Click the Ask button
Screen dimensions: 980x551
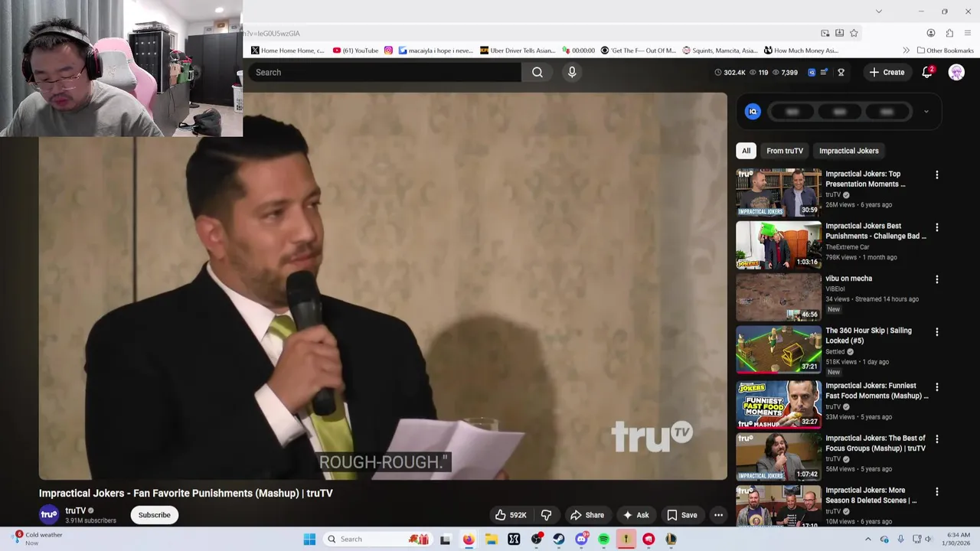click(636, 515)
